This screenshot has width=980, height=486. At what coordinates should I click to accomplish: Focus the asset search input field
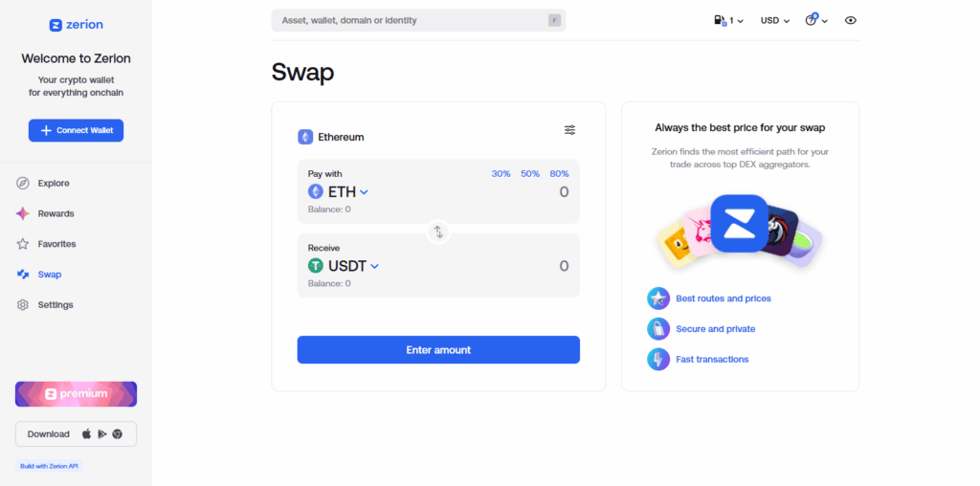pyautogui.click(x=412, y=20)
